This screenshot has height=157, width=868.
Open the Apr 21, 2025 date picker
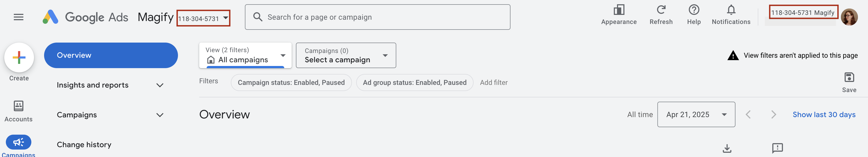(x=696, y=114)
